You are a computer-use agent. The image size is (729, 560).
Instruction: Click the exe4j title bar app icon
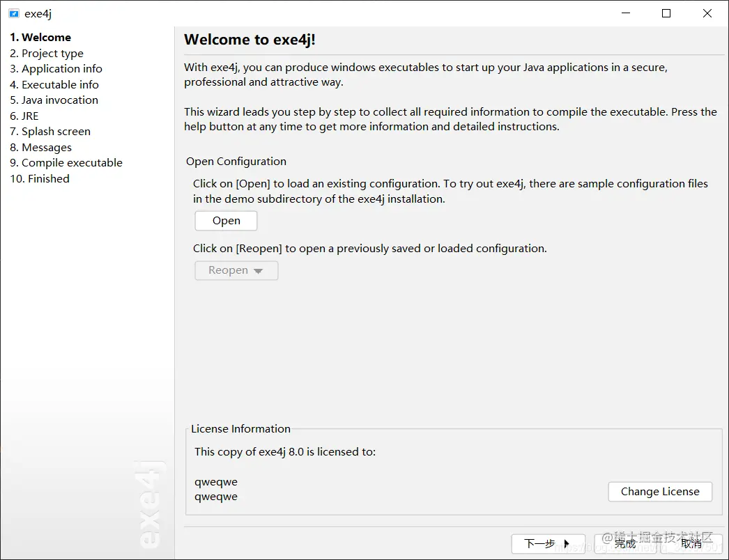(x=14, y=13)
